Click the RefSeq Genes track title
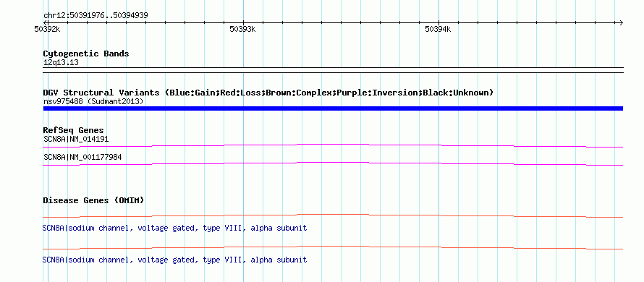 click(x=74, y=131)
